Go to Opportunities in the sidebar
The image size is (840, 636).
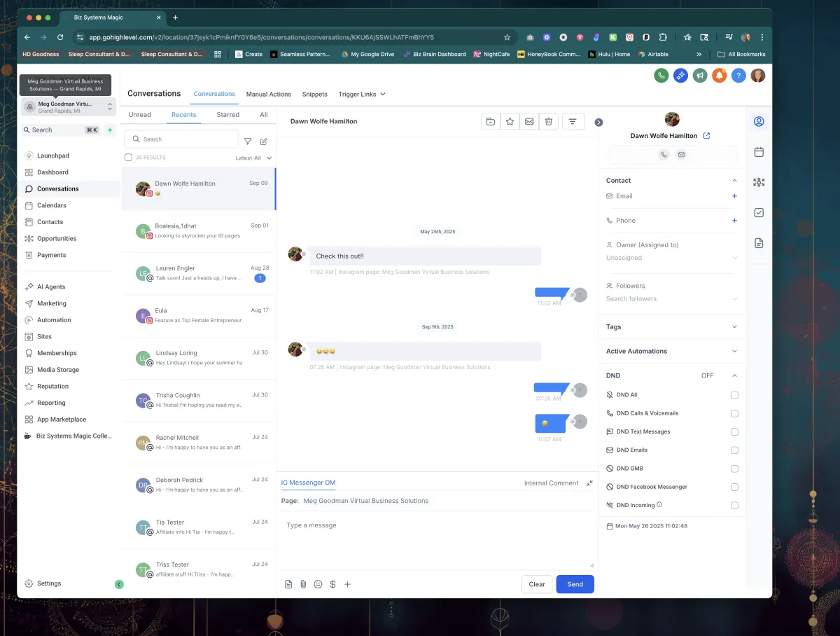(x=57, y=239)
